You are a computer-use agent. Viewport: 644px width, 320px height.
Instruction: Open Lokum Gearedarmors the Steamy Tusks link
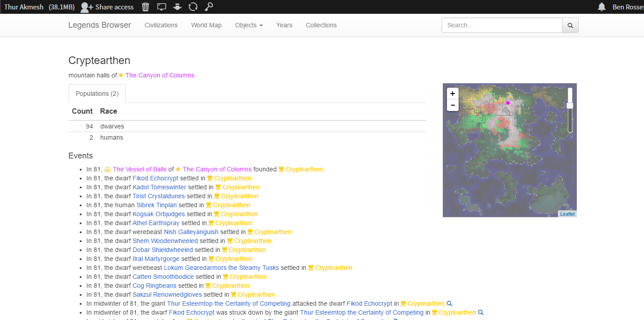point(221,268)
